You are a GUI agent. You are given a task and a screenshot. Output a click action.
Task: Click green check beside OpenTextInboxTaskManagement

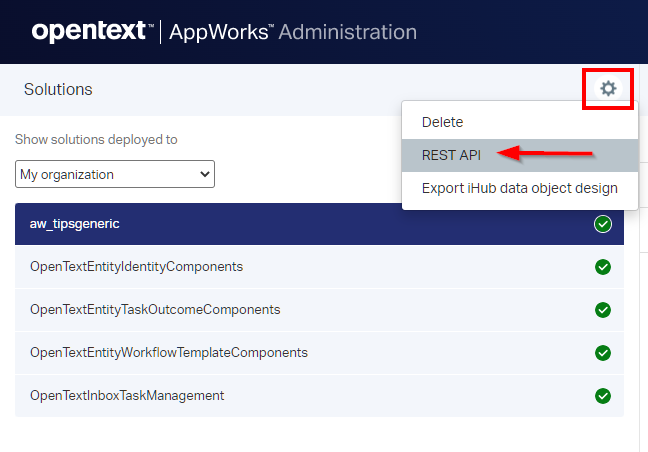[x=602, y=396]
